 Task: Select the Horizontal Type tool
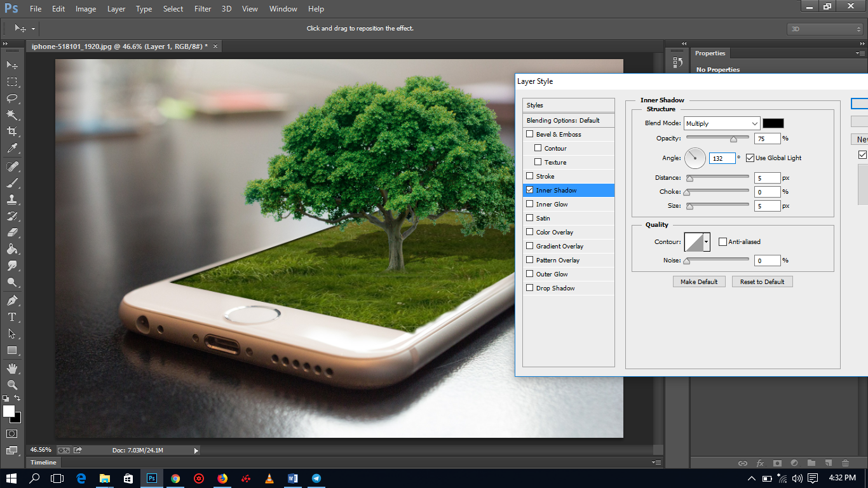pos(12,316)
